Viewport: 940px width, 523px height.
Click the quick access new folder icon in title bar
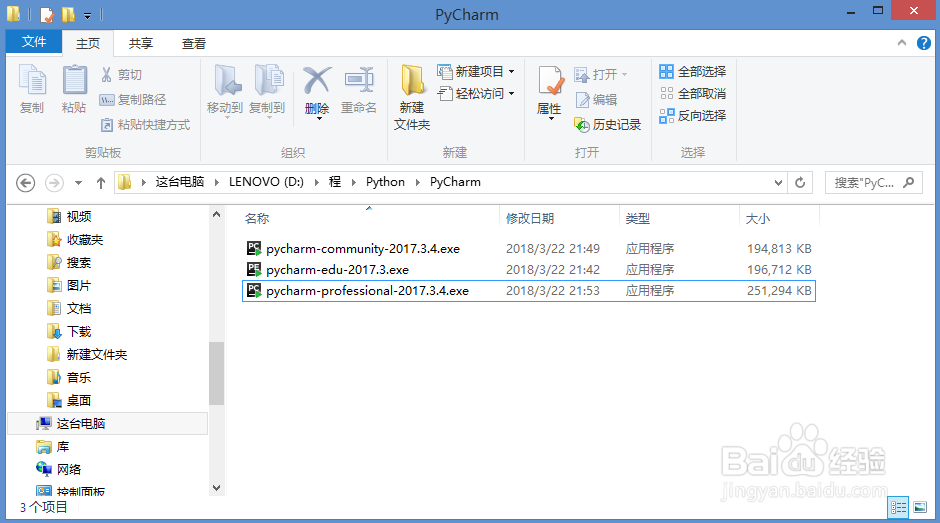(68, 14)
